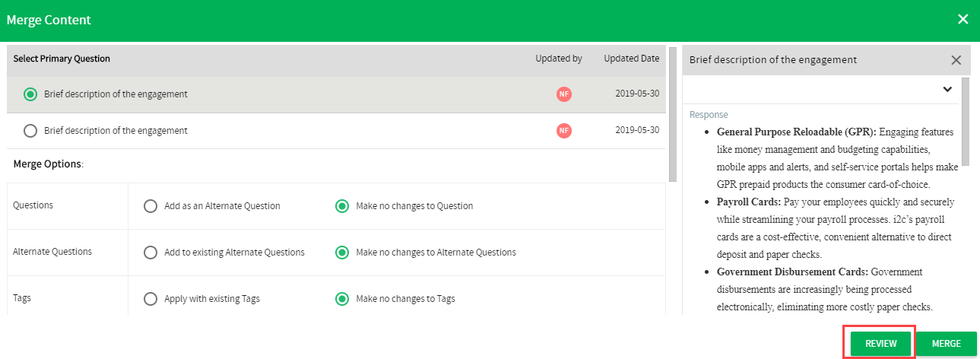Click the Questions row label
980x359 pixels.
coord(33,205)
